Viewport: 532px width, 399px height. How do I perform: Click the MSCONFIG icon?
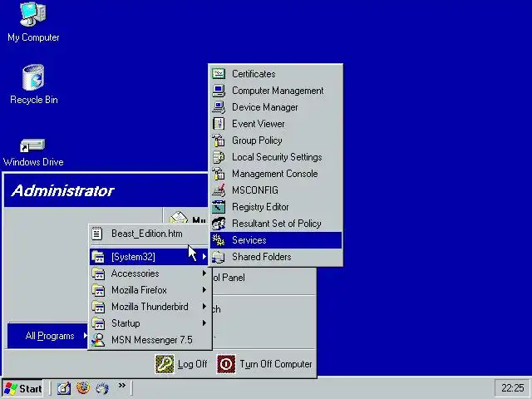[219, 190]
